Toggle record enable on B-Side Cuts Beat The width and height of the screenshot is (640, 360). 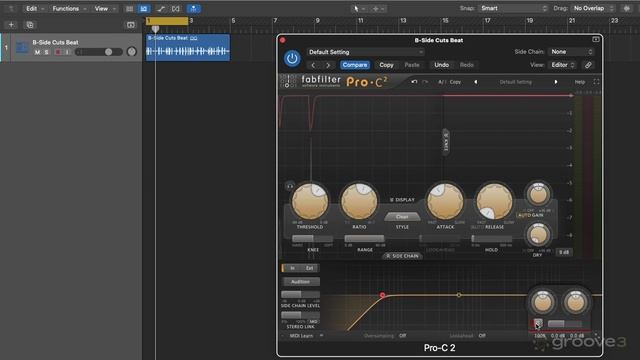click(58, 52)
